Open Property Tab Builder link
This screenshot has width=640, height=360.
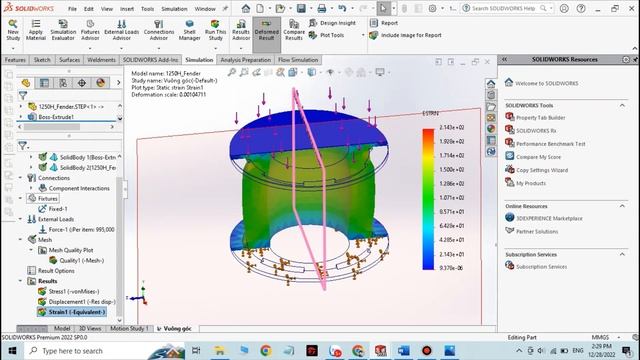[x=535, y=118]
